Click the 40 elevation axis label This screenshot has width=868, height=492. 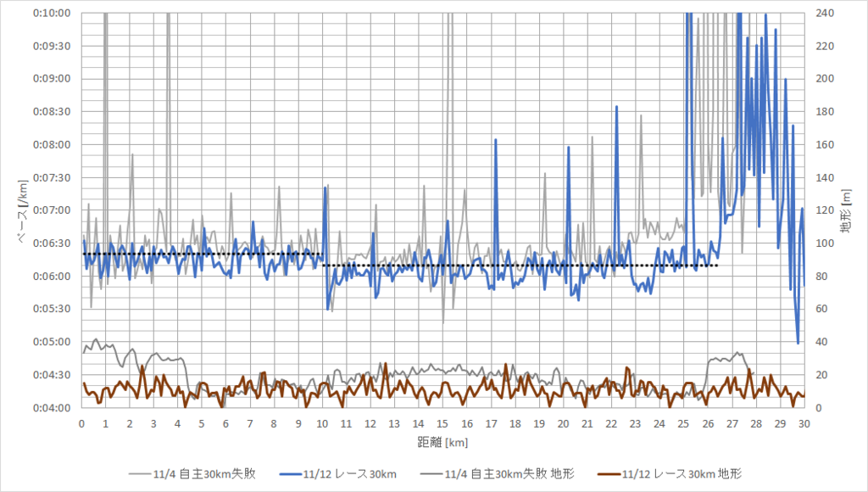(x=822, y=342)
